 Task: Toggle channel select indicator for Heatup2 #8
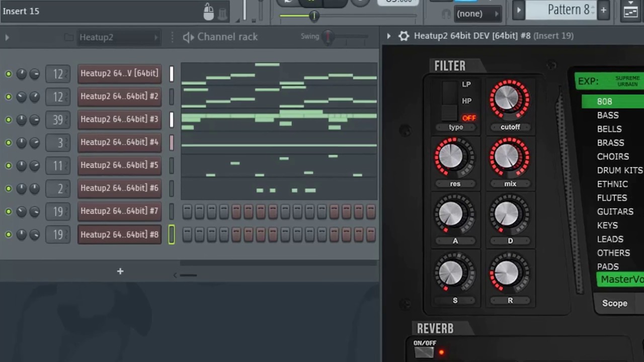172,235
